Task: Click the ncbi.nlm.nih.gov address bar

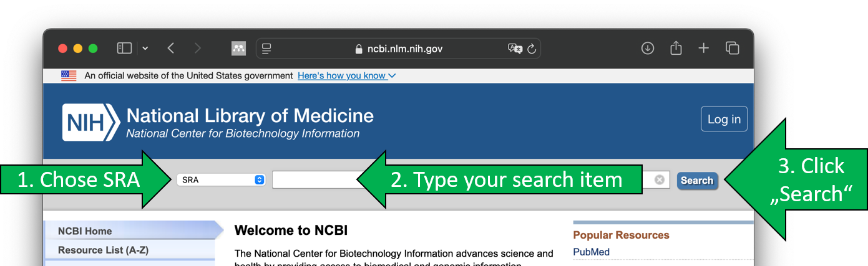Action: (x=398, y=49)
